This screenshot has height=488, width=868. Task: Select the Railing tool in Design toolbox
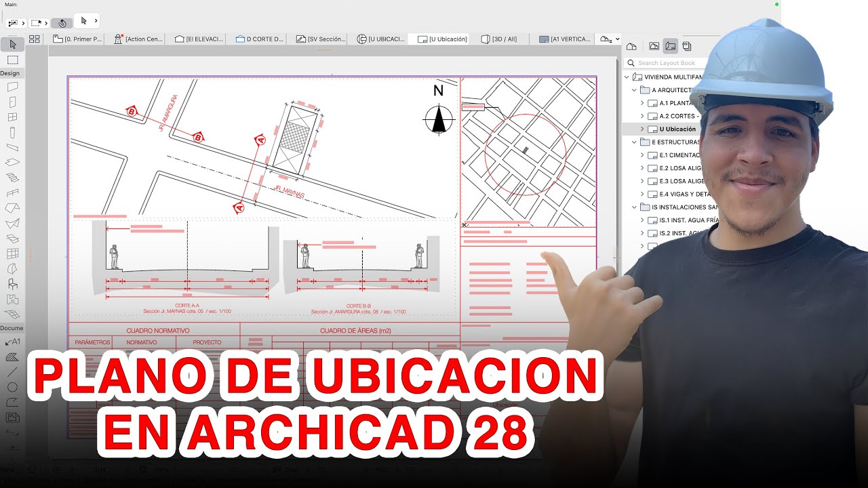tap(12, 192)
